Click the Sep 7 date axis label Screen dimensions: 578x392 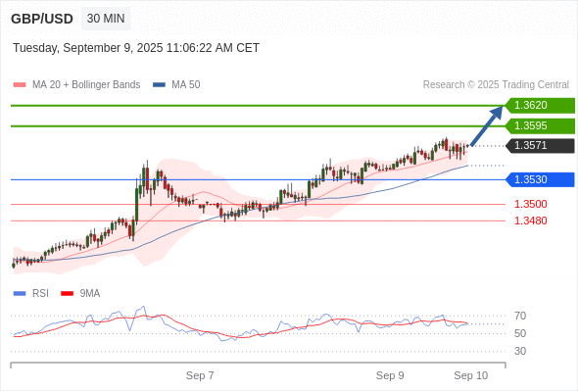coord(200,375)
